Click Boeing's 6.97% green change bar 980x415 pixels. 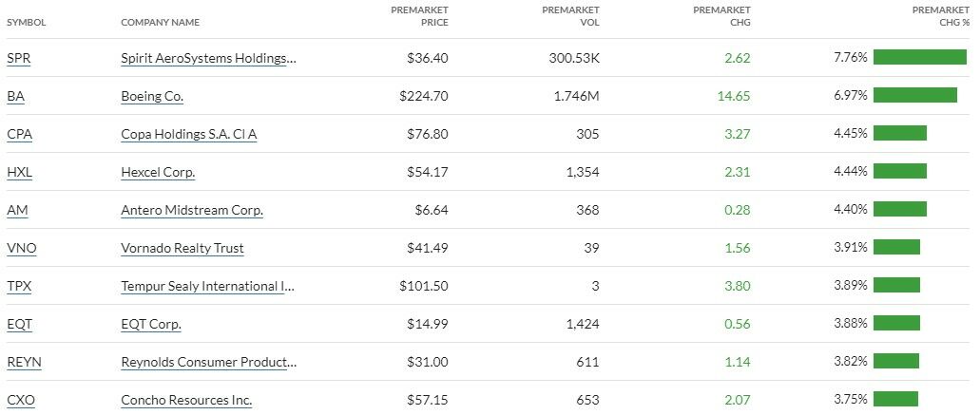[914, 96]
